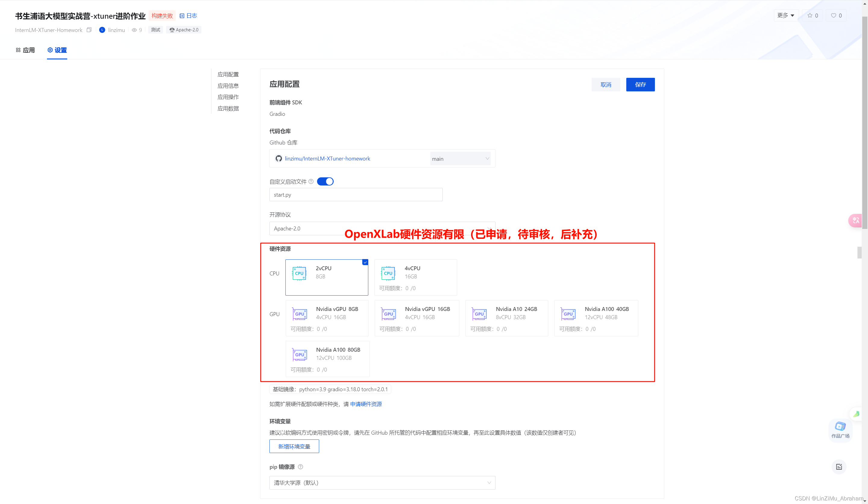This screenshot has height=504, width=868.
Task: Toggle the 自定义启动文件 switch
Action: coord(325,181)
